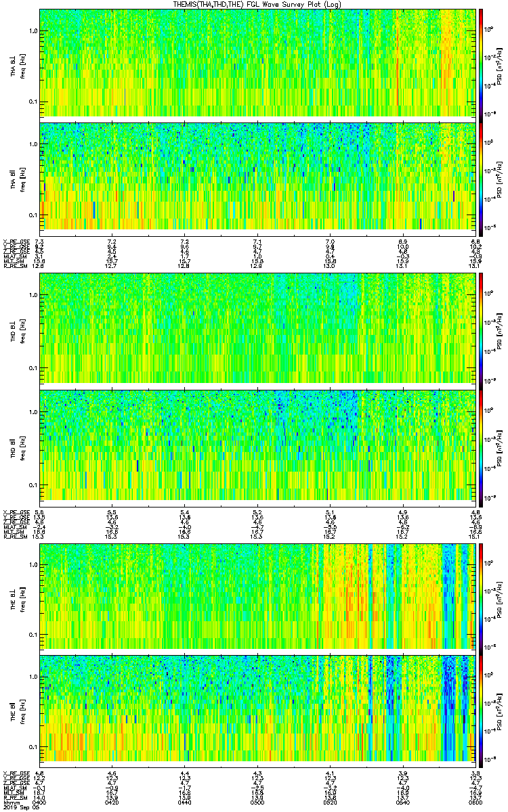Viewport: 508px width, 812px height.
Task: Click the 1.0 frequency tick of THA B⊥ panel
Action: (x=33, y=30)
